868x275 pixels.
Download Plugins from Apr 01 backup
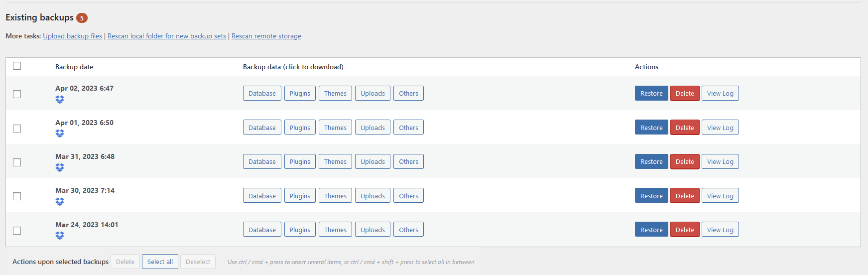tap(300, 128)
